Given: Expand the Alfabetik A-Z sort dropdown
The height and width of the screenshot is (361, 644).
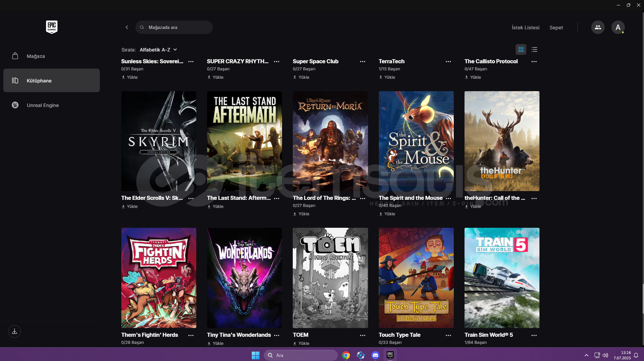Looking at the screenshot, I should click(x=158, y=50).
